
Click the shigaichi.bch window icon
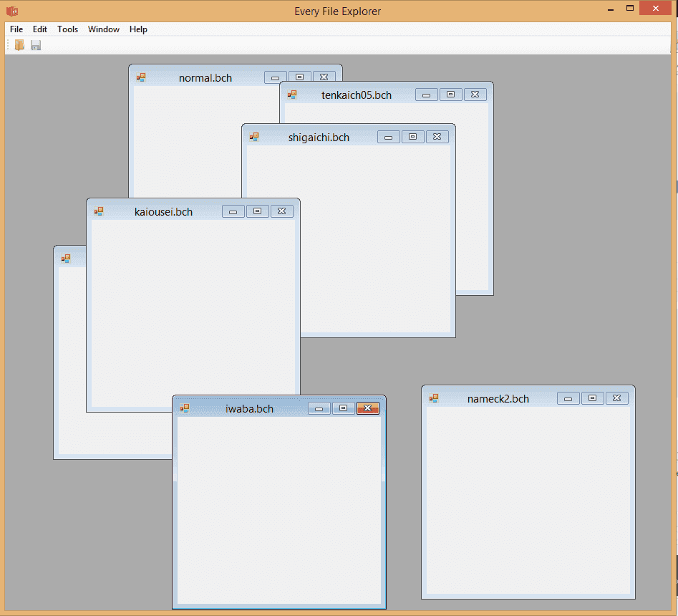tap(254, 137)
